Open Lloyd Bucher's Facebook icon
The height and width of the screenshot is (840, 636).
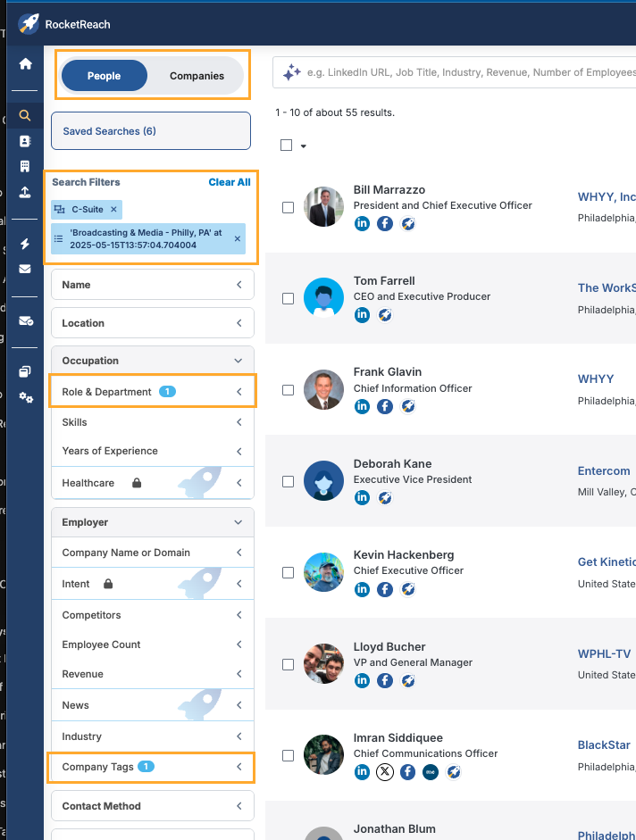point(384,680)
